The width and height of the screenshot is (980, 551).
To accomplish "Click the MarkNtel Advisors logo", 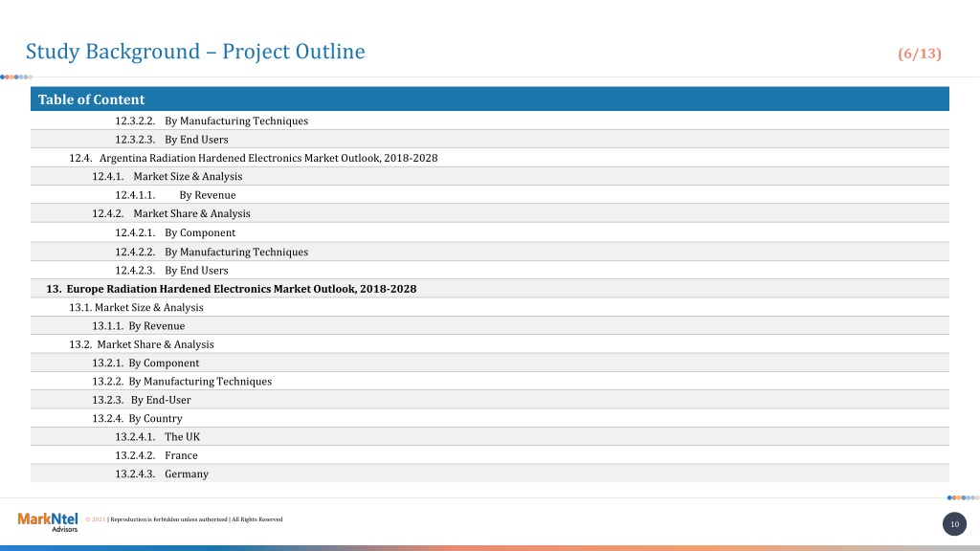I will (48, 521).
